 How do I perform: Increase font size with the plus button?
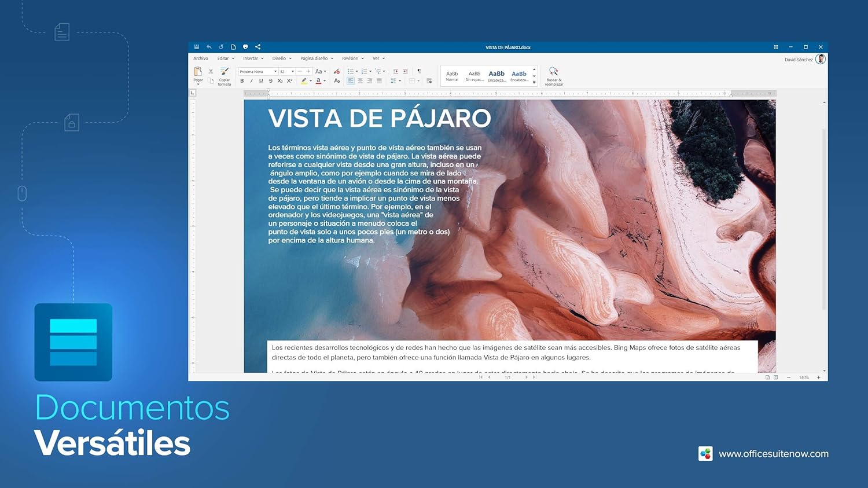(308, 71)
